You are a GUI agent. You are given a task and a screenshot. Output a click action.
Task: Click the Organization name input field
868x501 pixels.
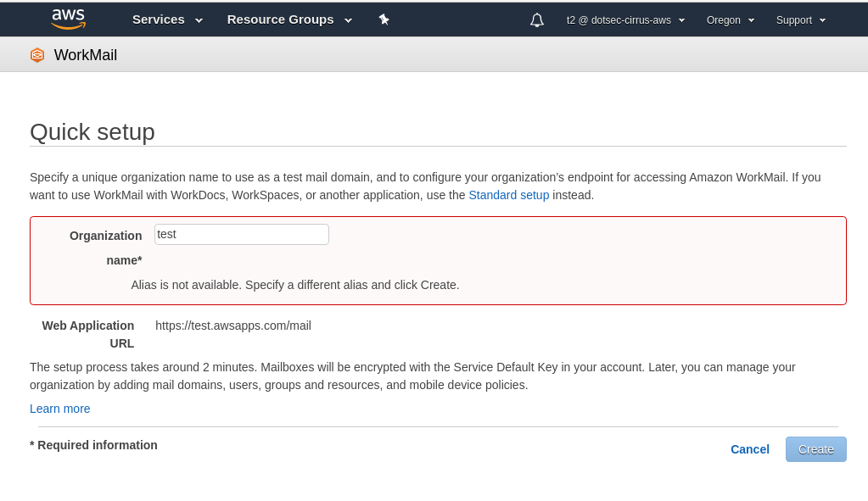click(241, 235)
